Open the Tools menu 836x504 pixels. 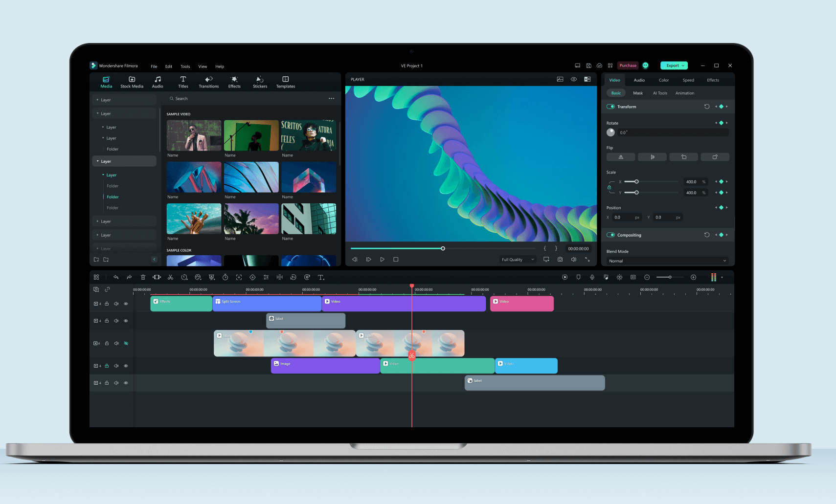(x=185, y=66)
